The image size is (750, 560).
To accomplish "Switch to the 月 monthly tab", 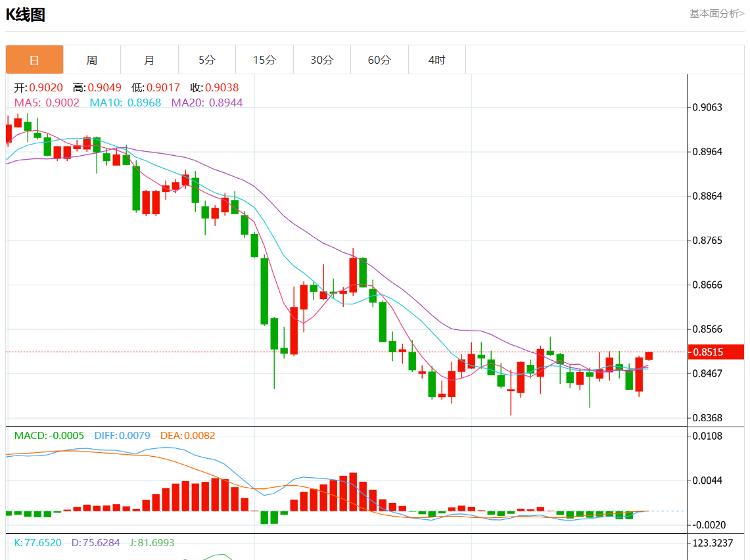I will point(149,60).
